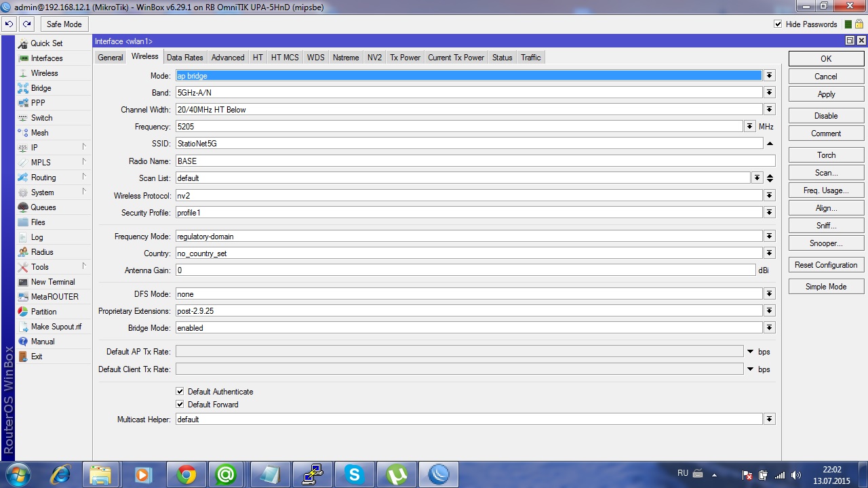Open the Wireless entry in the sidebar

[44, 73]
